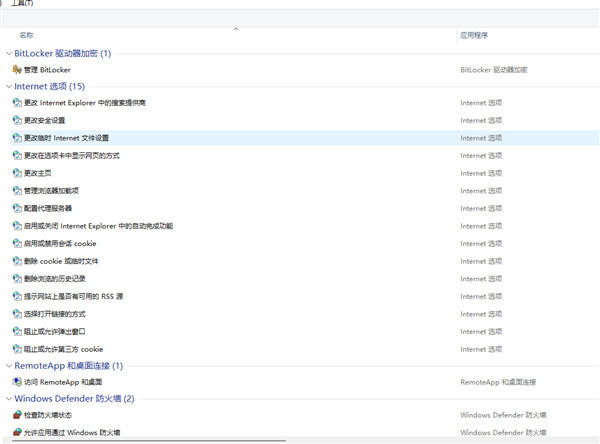This screenshot has height=444, width=600.
Task: Click the icon for 删除 cookie 或临时文件
Action: [x=17, y=261]
